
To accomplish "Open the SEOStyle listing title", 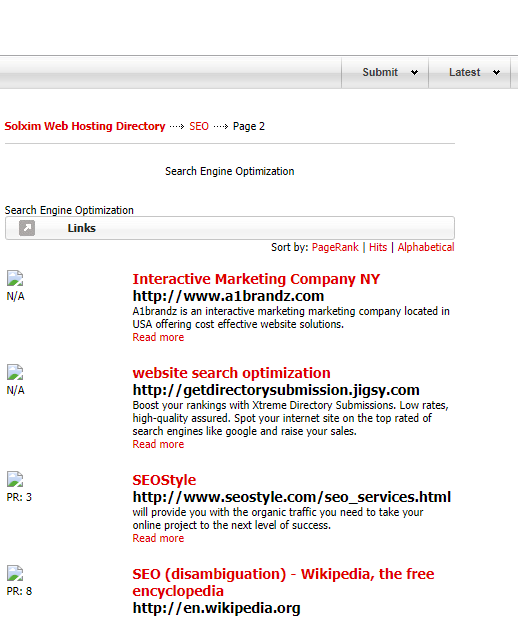I will [x=164, y=480].
